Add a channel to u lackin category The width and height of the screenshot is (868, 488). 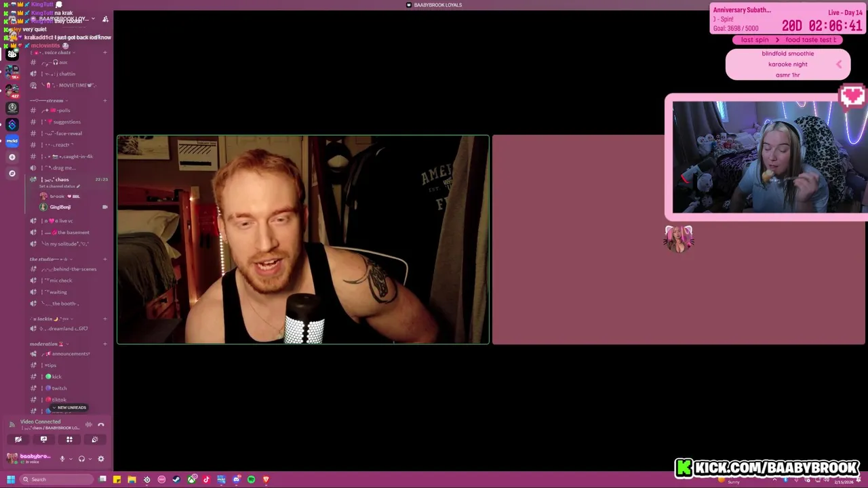coord(105,319)
